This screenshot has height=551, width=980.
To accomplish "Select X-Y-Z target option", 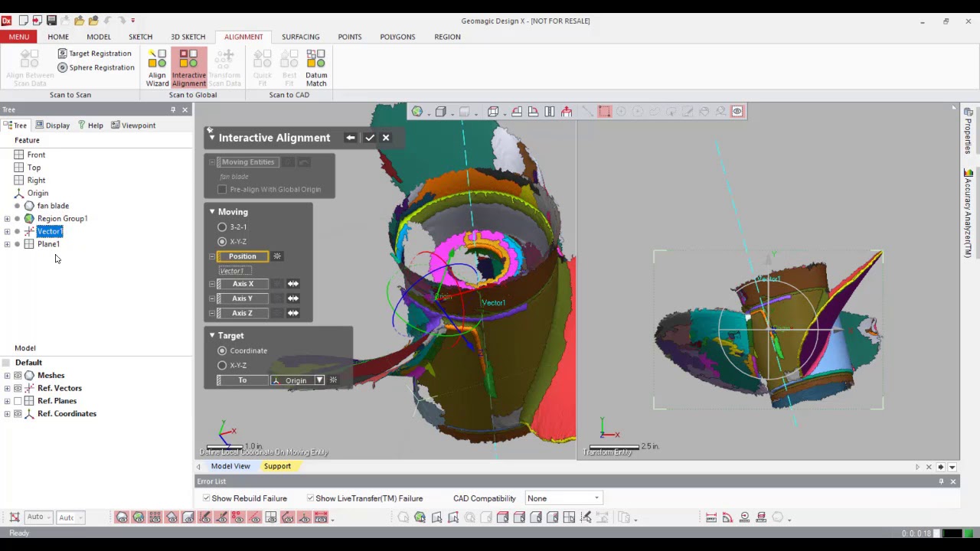I will 222,366.
